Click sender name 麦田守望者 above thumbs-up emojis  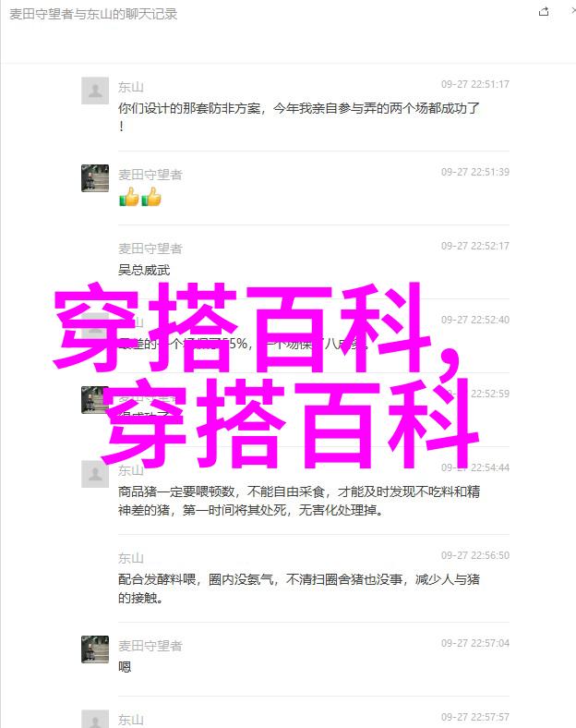150,175
